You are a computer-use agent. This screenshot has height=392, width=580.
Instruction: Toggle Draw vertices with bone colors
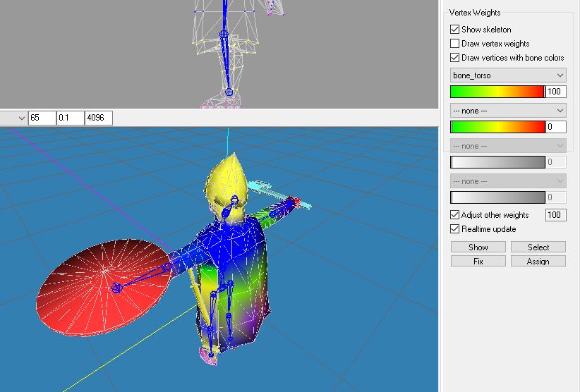[x=454, y=58]
